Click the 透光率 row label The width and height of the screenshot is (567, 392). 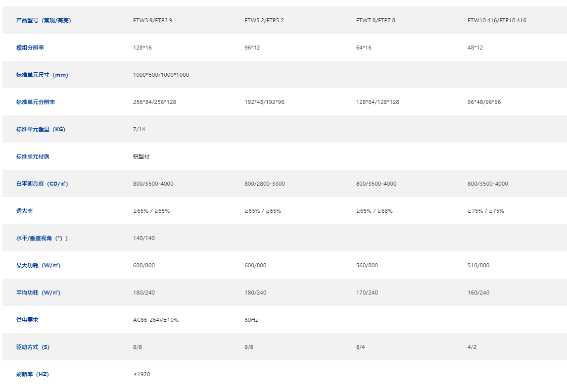(24, 211)
